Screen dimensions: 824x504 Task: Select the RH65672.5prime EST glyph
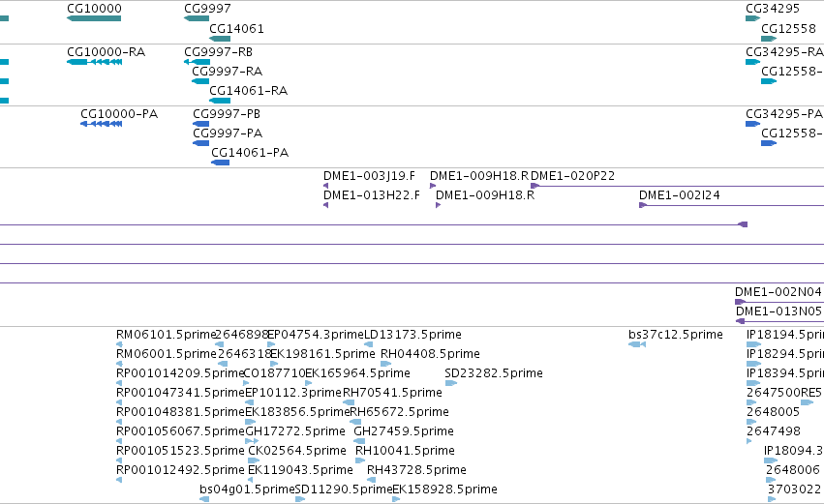355,422
